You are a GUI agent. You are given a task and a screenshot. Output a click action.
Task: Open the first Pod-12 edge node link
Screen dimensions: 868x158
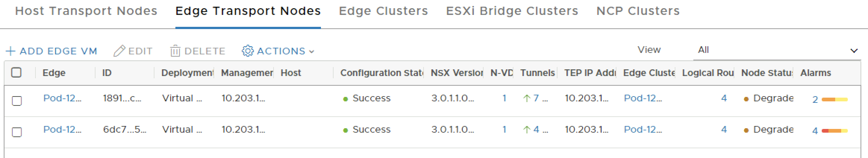62,98
